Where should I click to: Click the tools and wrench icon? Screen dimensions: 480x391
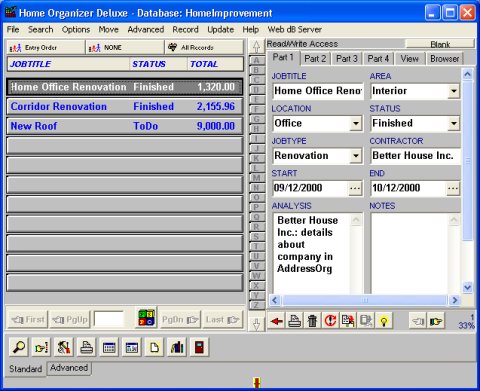(x=64, y=347)
